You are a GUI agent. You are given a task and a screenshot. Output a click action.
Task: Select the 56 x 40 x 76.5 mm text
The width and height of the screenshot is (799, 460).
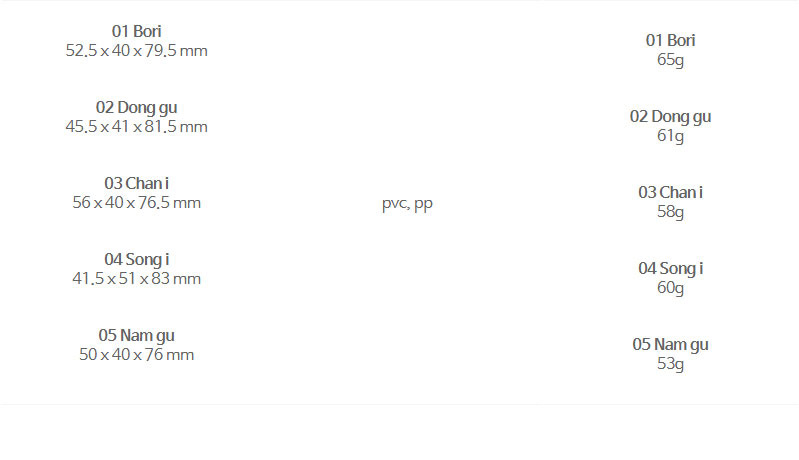click(136, 202)
